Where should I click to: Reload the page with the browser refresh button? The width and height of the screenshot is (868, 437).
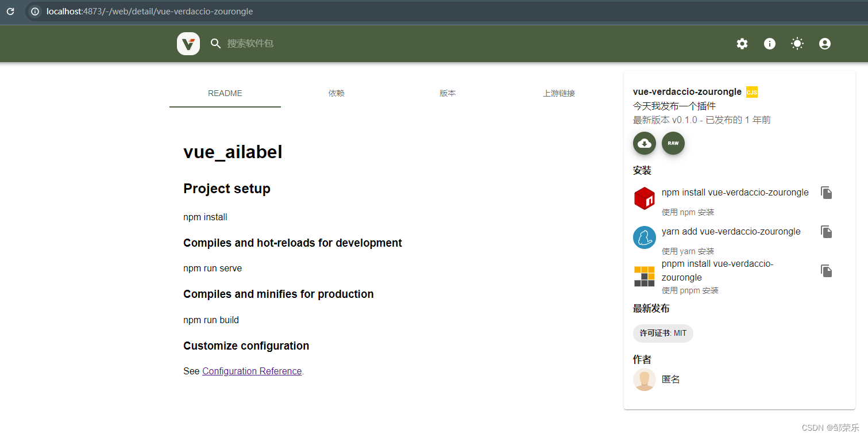click(x=10, y=11)
